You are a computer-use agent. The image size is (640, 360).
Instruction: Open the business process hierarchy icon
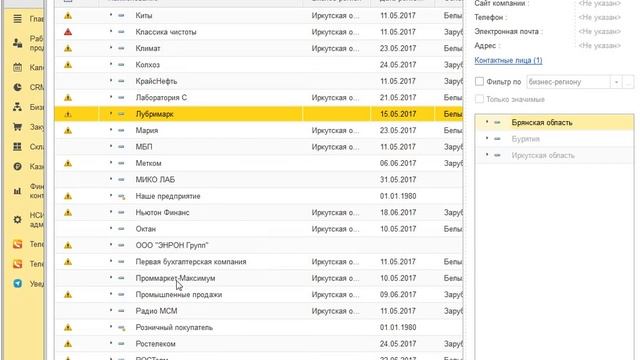pyautogui.click(x=17, y=107)
